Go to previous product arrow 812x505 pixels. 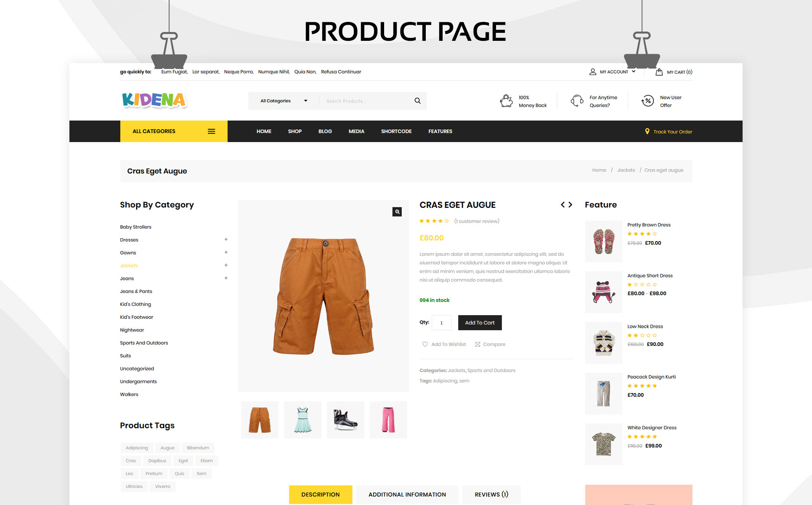point(563,205)
